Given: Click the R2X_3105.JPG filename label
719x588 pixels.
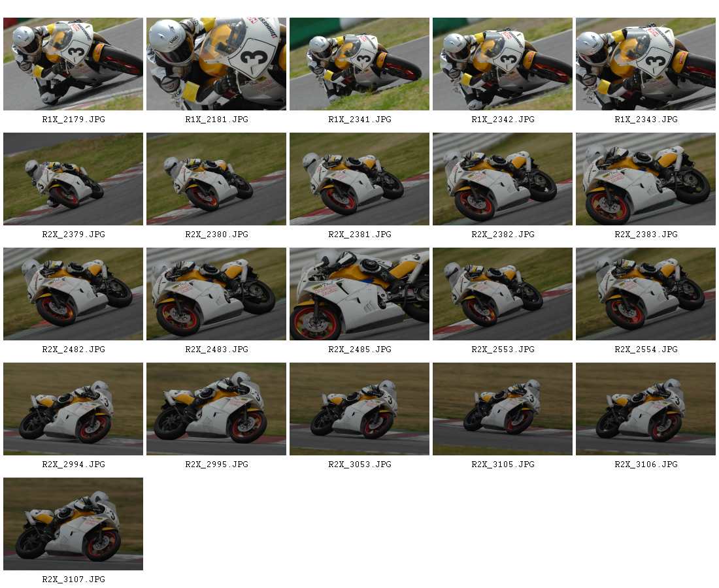Looking at the screenshot, I should (503, 465).
